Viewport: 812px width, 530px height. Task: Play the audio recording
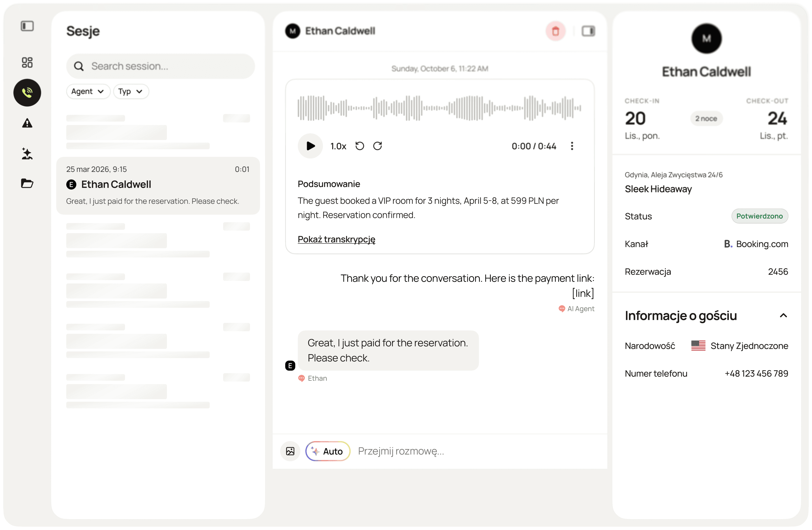(310, 146)
